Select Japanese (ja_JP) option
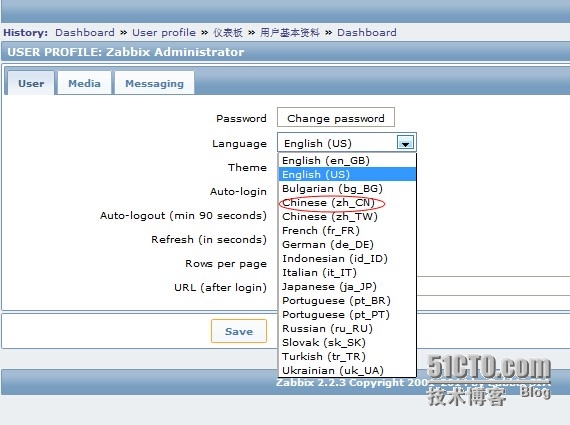The width and height of the screenshot is (570, 425). pyautogui.click(x=347, y=286)
